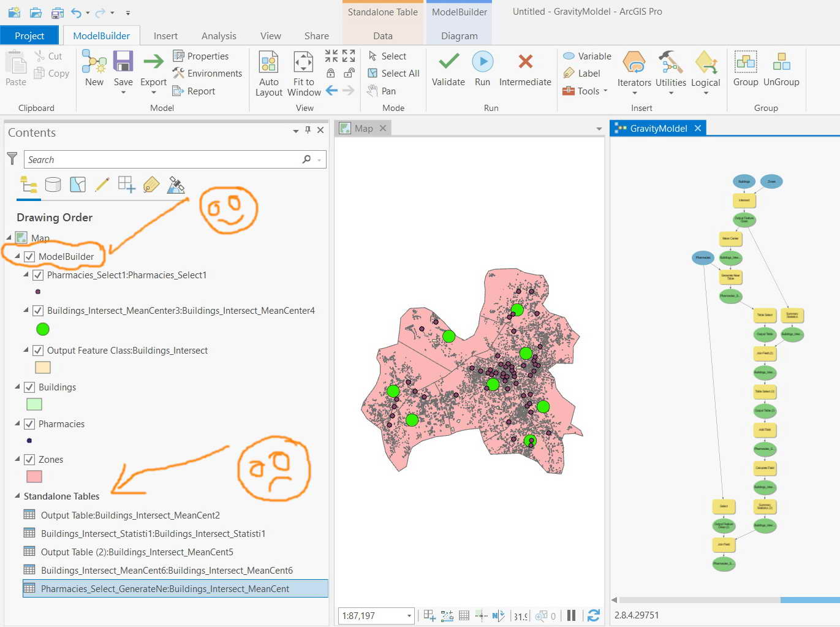Open the Iterators gallery
The height and width of the screenshot is (627, 840).
point(634,69)
